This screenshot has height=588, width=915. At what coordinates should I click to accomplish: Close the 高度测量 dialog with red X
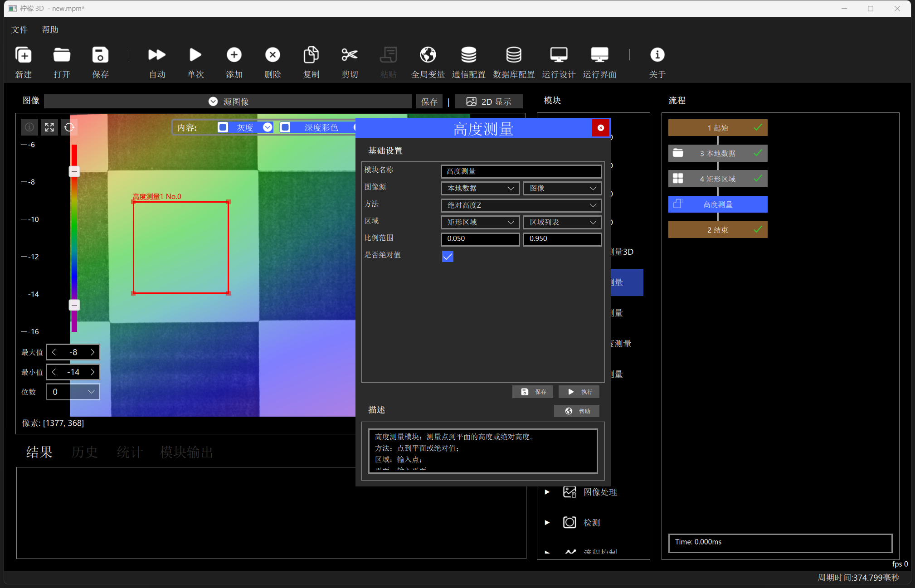pos(601,128)
